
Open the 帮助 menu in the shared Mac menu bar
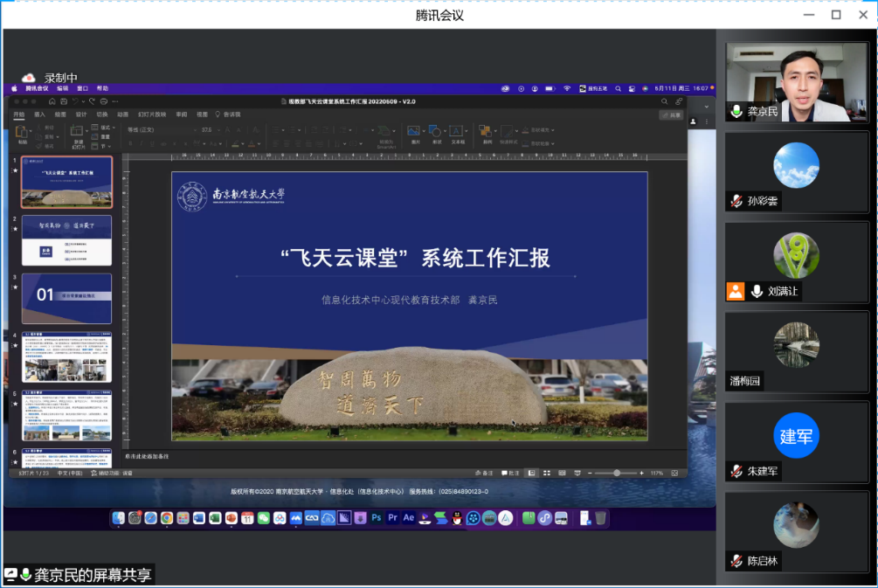(x=102, y=88)
